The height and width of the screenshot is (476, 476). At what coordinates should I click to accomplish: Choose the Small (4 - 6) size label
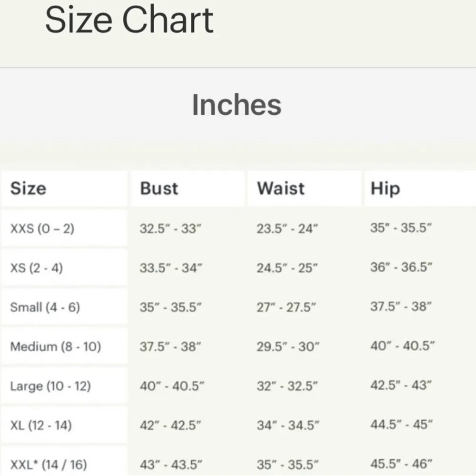pyautogui.click(x=45, y=307)
